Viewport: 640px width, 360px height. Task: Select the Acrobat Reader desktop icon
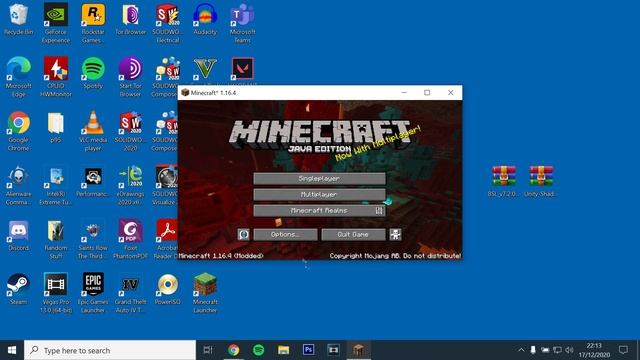pos(166,239)
